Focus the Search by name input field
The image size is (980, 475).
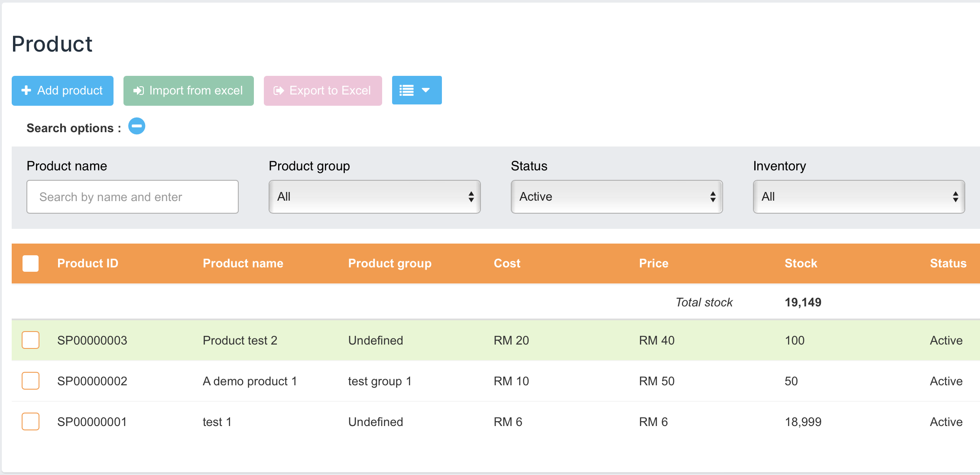(132, 197)
